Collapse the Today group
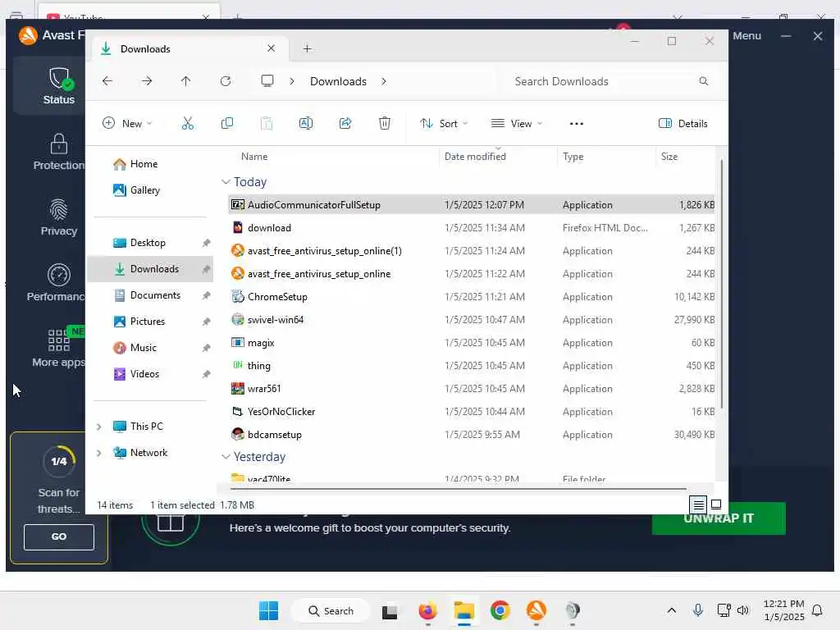 (x=226, y=182)
